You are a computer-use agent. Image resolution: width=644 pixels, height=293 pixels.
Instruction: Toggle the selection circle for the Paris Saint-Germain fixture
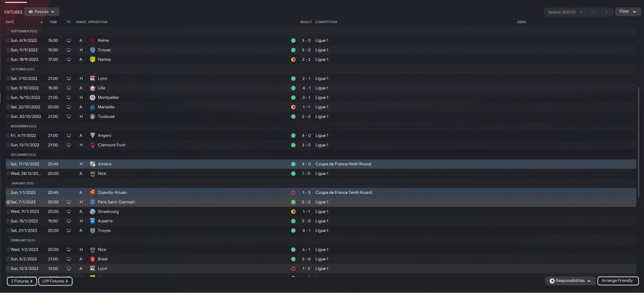pyautogui.click(x=8, y=202)
